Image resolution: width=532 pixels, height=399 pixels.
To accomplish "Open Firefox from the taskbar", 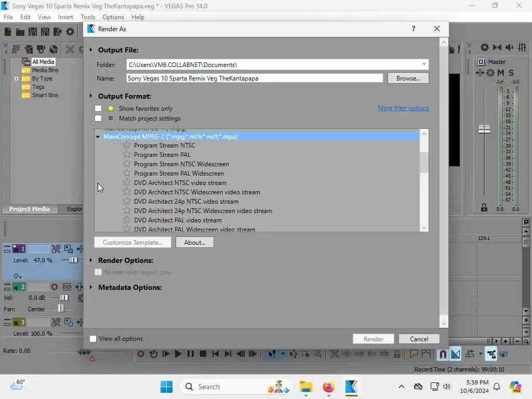I will (x=328, y=387).
